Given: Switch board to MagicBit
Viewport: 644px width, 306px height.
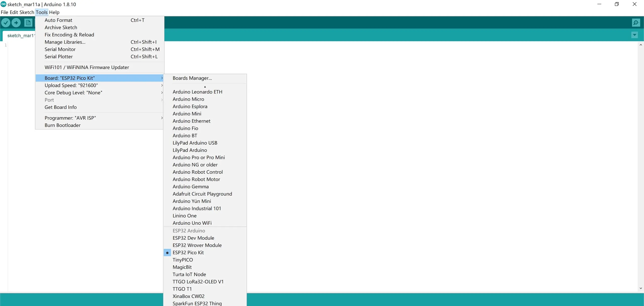Looking at the screenshot, I should 205,267.
